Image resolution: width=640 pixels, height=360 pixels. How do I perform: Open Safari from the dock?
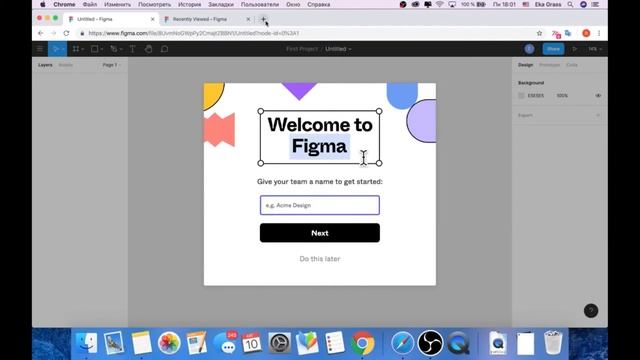coord(402,343)
